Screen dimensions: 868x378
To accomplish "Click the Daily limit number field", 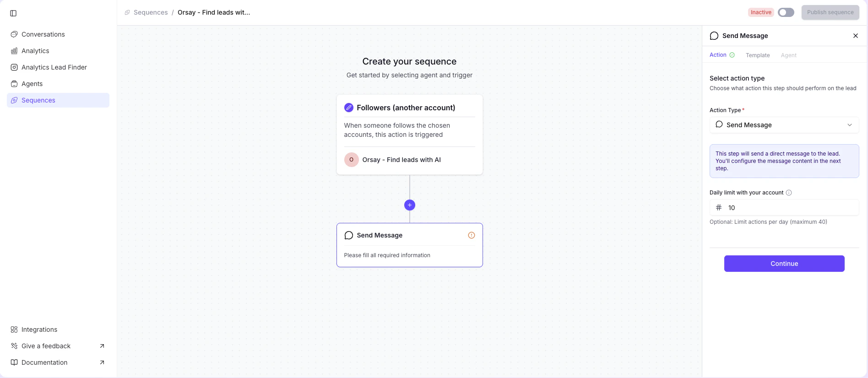I will tap(784, 207).
